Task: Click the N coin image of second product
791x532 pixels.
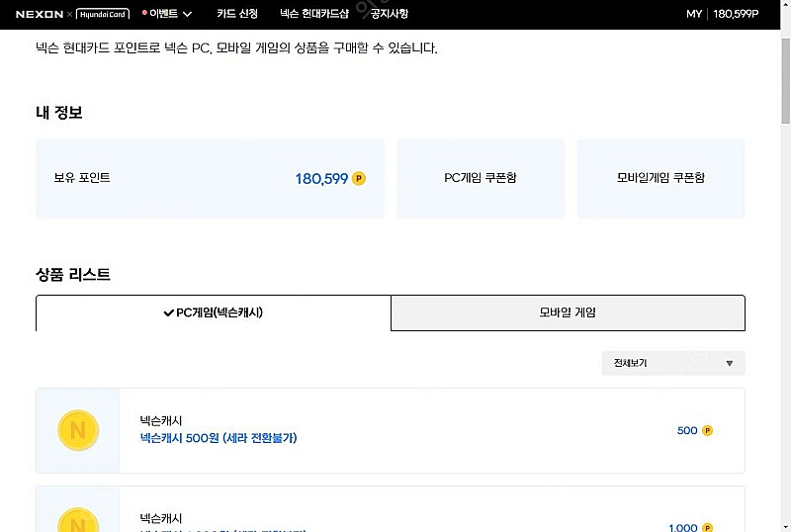Action: point(78,520)
